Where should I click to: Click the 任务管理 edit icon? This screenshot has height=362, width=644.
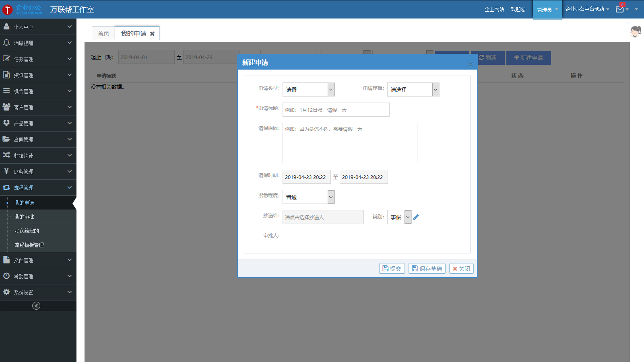tap(6, 59)
